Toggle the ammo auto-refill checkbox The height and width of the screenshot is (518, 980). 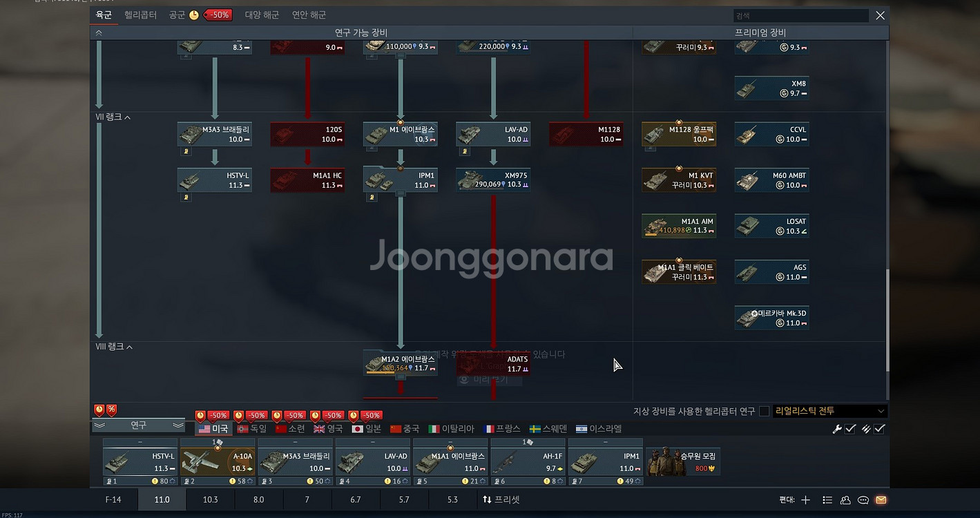point(879,429)
